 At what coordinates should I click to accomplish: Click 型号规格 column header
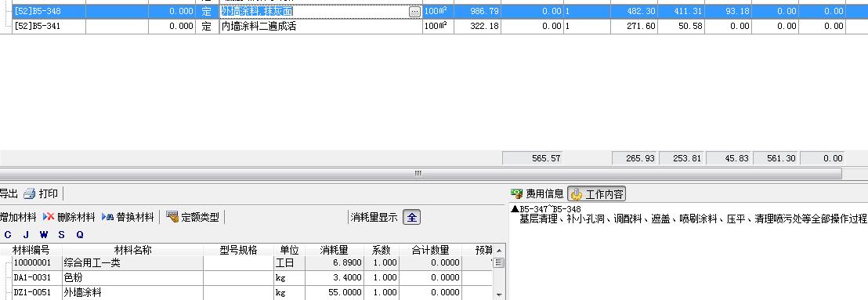[x=239, y=250]
